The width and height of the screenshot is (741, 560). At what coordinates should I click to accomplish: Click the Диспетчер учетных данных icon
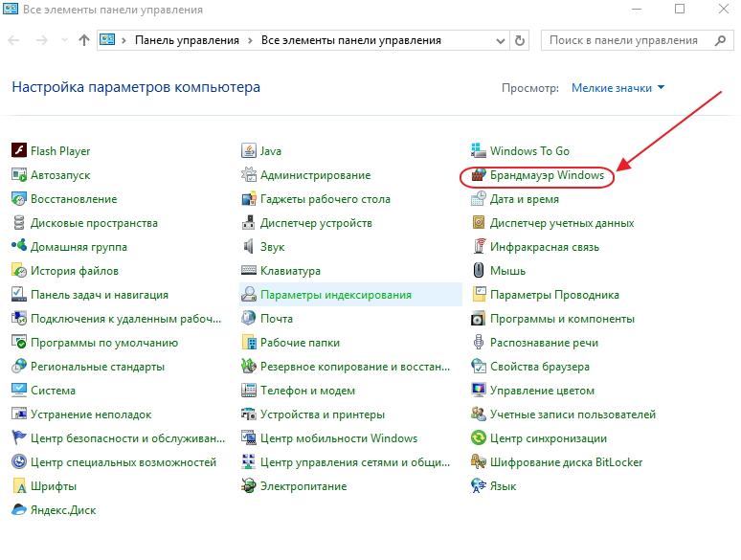[479, 223]
